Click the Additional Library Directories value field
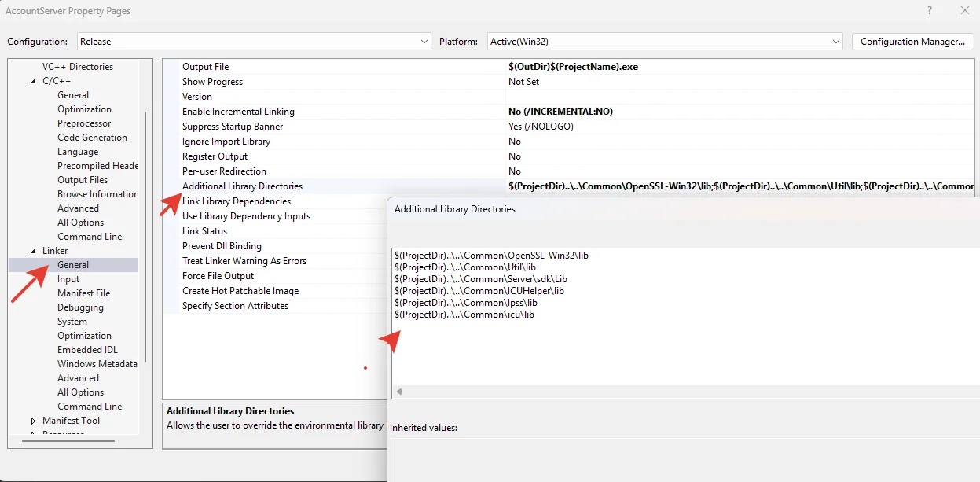The width and height of the screenshot is (980, 482). [x=739, y=186]
